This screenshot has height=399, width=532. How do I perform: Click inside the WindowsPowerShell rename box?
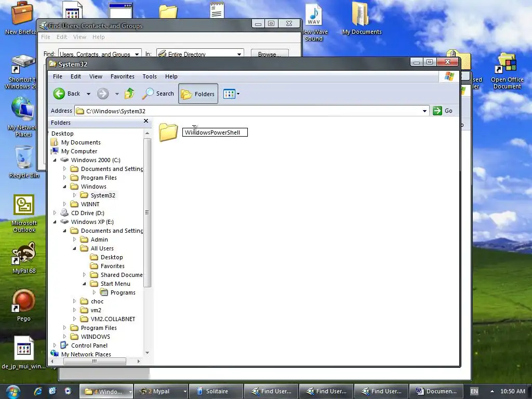215,132
